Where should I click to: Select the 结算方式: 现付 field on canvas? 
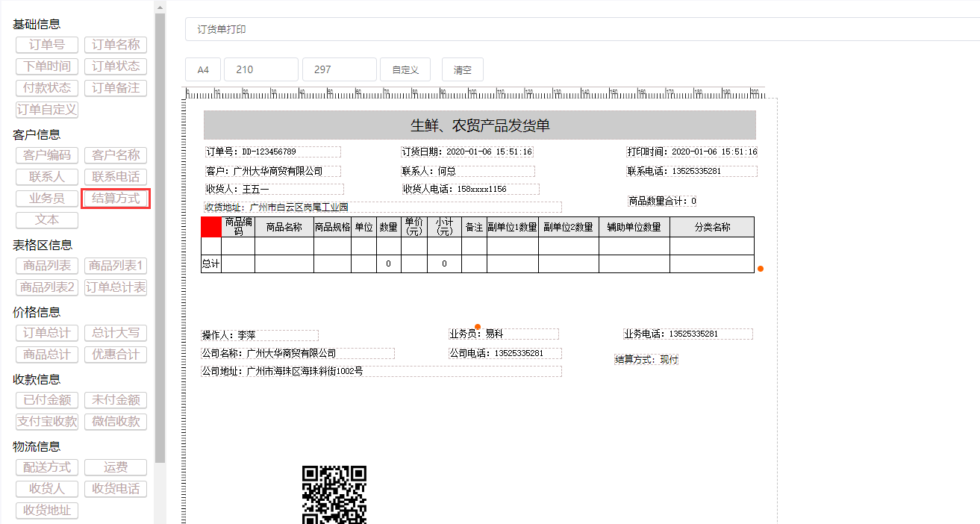click(646, 360)
